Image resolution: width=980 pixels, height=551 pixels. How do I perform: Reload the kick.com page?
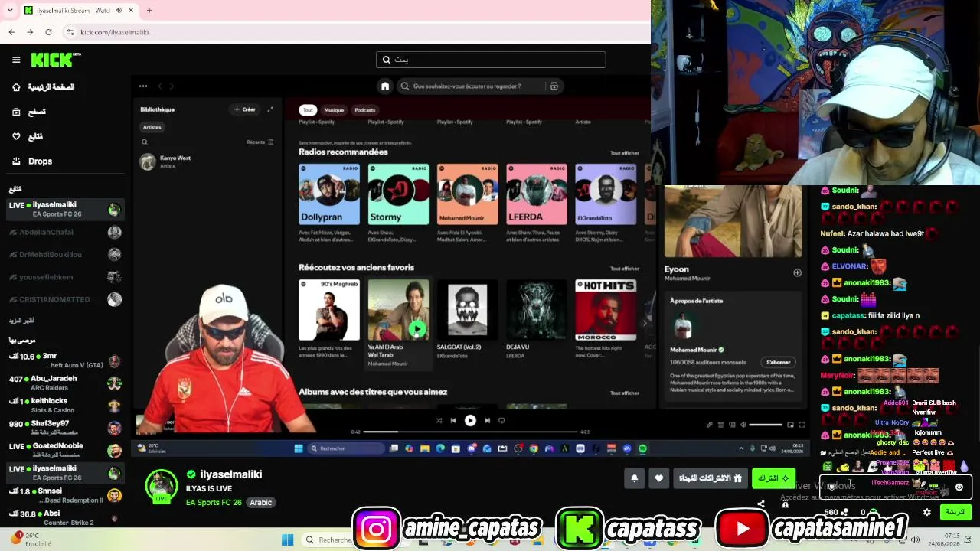point(48,32)
